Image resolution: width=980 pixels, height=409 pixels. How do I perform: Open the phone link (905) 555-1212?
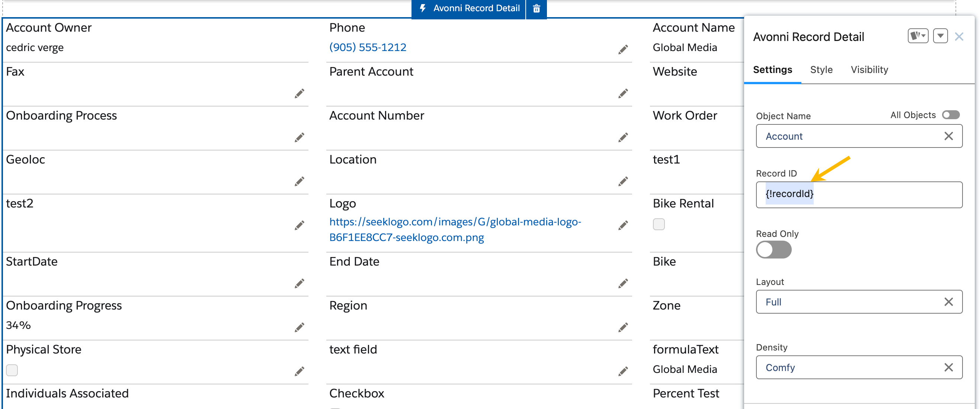(368, 47)
